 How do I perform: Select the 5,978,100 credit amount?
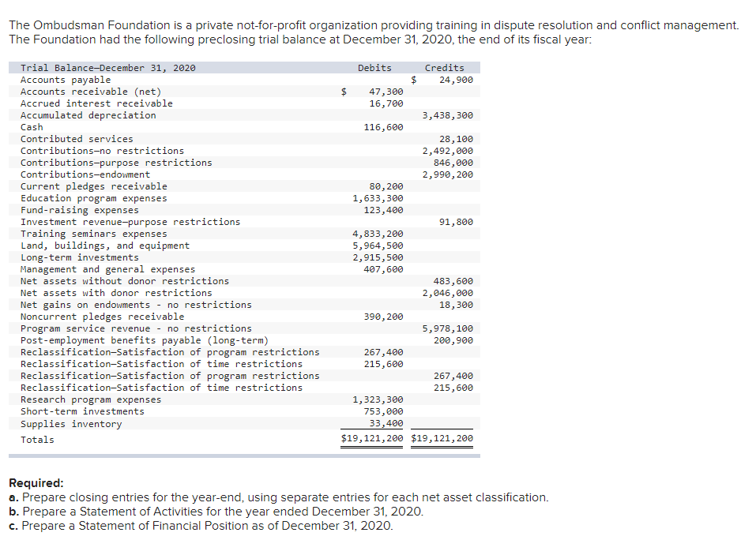[448, 328]
